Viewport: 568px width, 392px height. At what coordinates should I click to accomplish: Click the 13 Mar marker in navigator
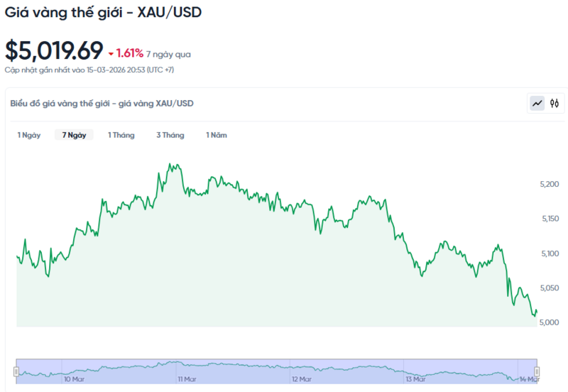tap(414, 379)
